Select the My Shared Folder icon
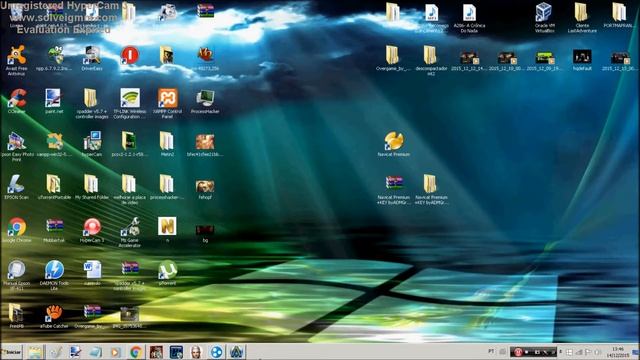 coord(92,187)
